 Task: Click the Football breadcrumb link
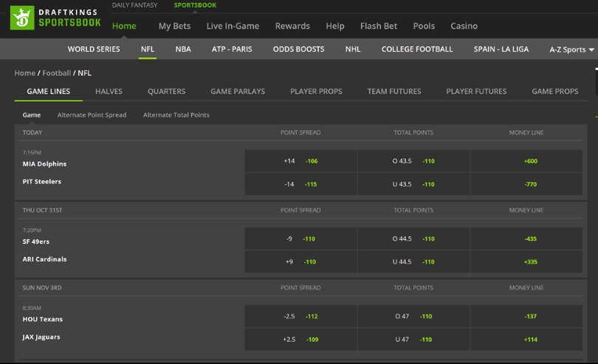coord(56,73)
